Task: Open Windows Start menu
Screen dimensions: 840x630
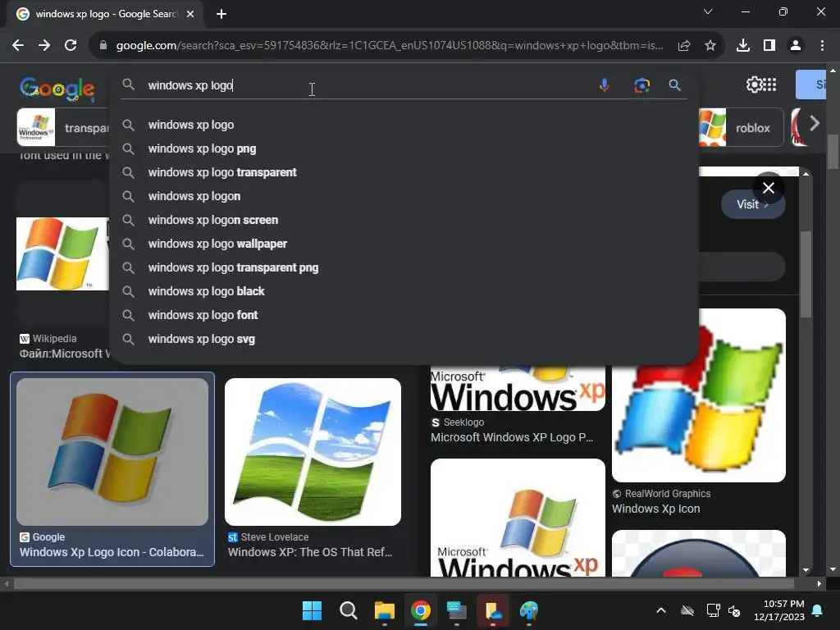Action: tap(312, 610)
